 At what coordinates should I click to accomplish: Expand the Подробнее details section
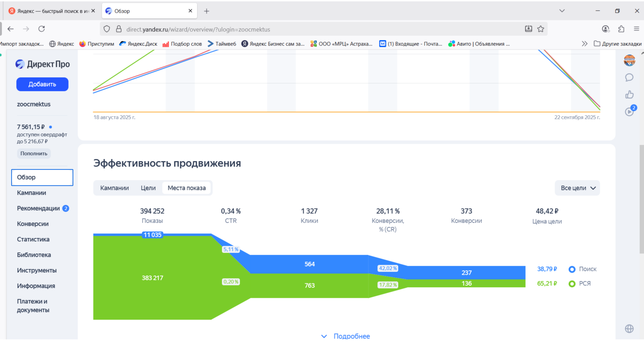(x=346, y=336)
